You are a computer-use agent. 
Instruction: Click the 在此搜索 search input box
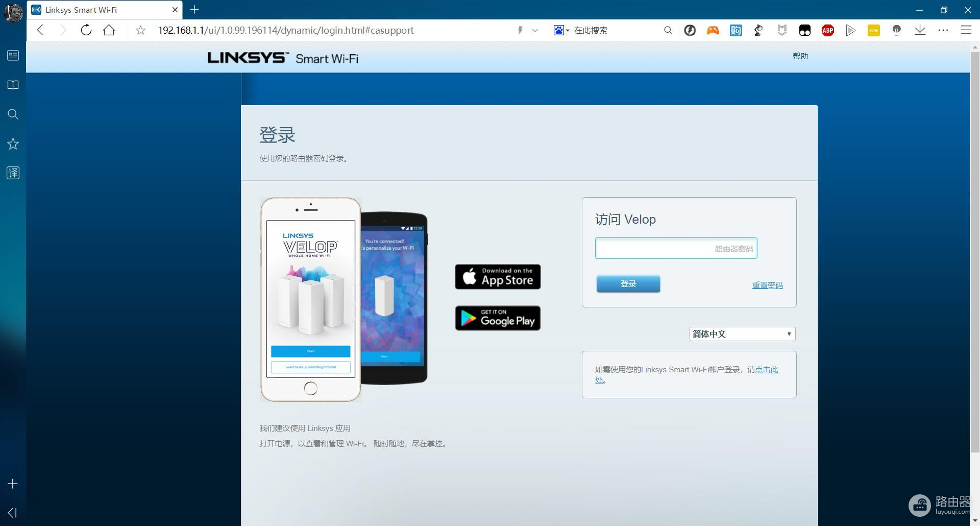coord(615,30)
